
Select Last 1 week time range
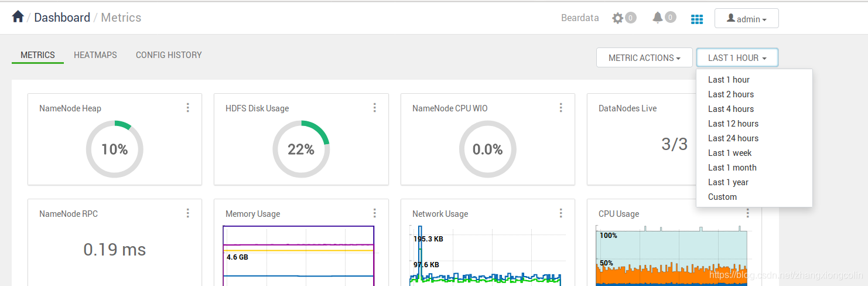[754, 153]
